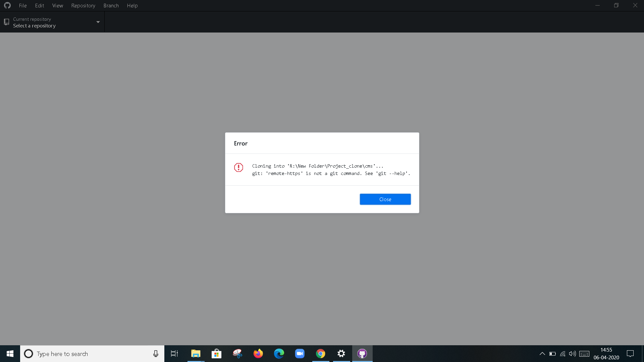This screenshot has width=644, height=362.
Task: Click the red error warning icon
Action: (238, 167)
